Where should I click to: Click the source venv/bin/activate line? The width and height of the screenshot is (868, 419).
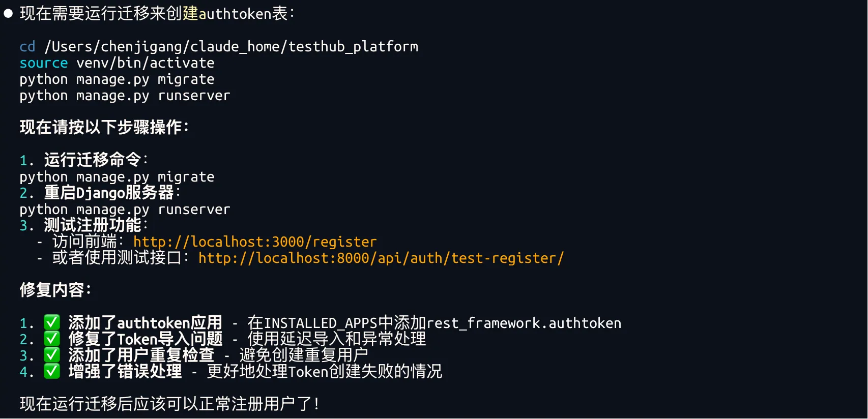click(x=117, y=63)
